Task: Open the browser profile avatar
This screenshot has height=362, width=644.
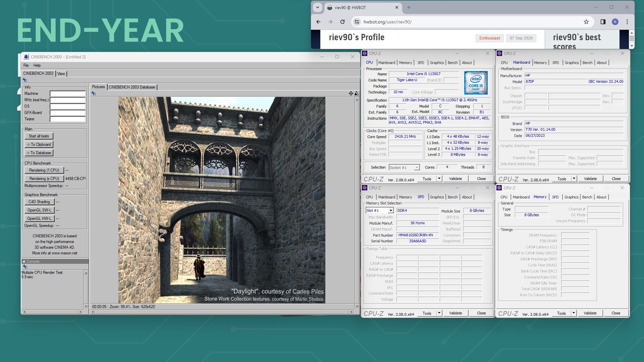Action: pyautogui.click(x=615, y=22)
